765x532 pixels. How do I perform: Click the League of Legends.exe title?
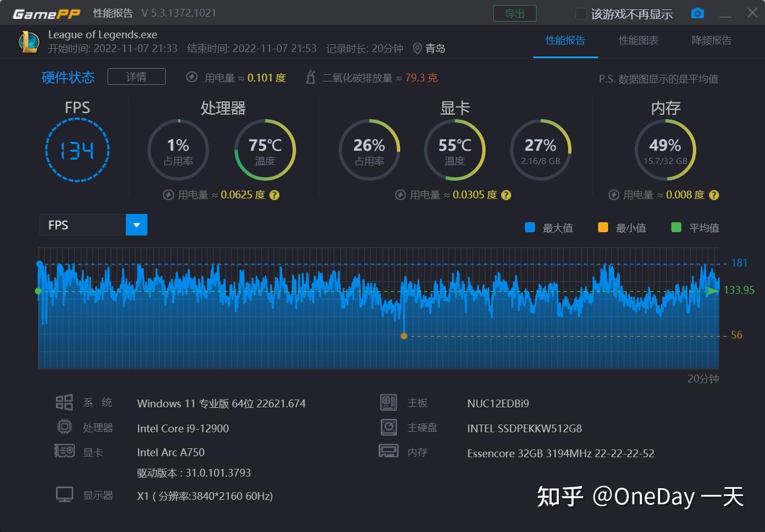(103, 34)
